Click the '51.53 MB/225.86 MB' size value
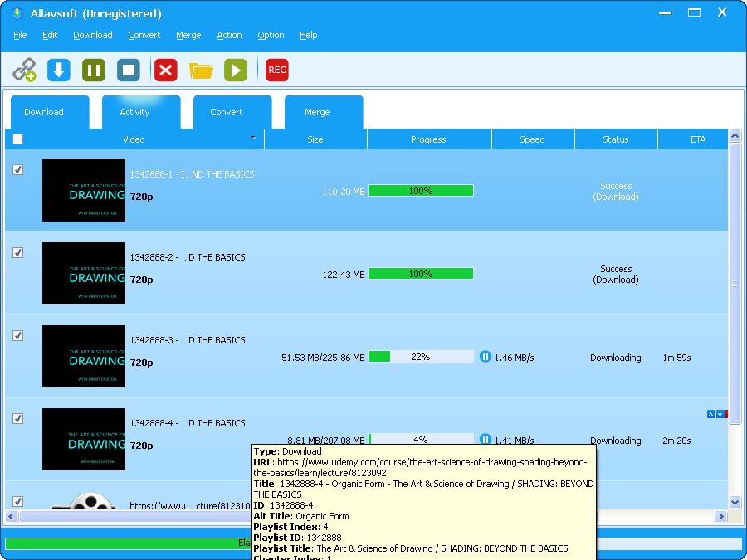 [x=323, y=358]
